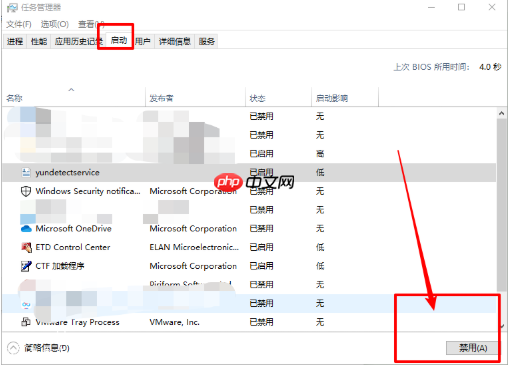This screenshot has height=366, width=509.
Task: Close the Task Manager window
Action: coord(492,7)
